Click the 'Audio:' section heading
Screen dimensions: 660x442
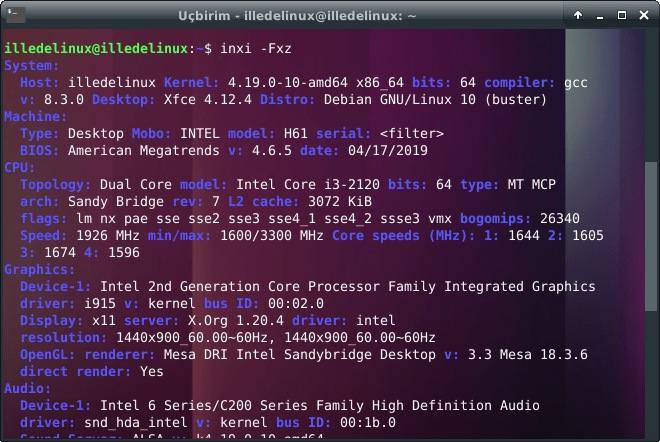point(27,389)
